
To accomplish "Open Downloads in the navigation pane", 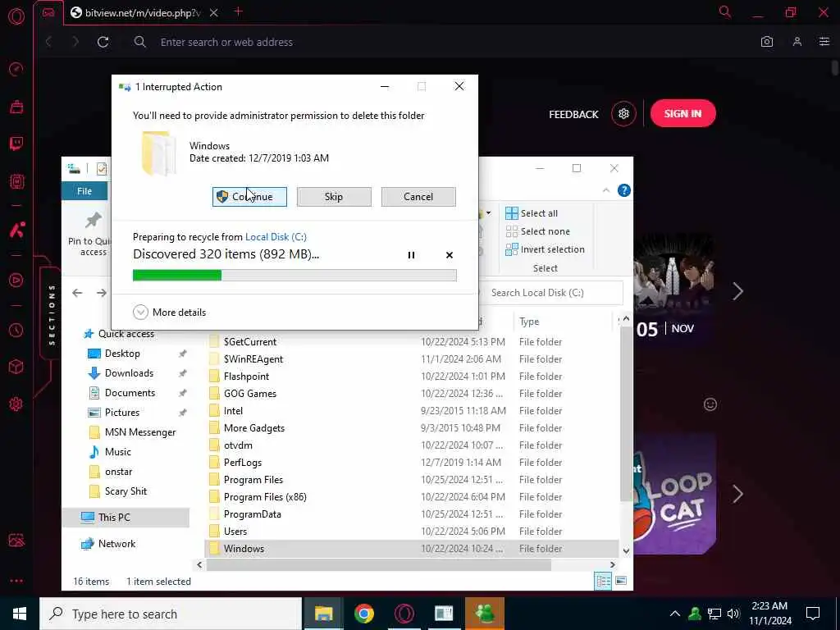I will [129, 373].
